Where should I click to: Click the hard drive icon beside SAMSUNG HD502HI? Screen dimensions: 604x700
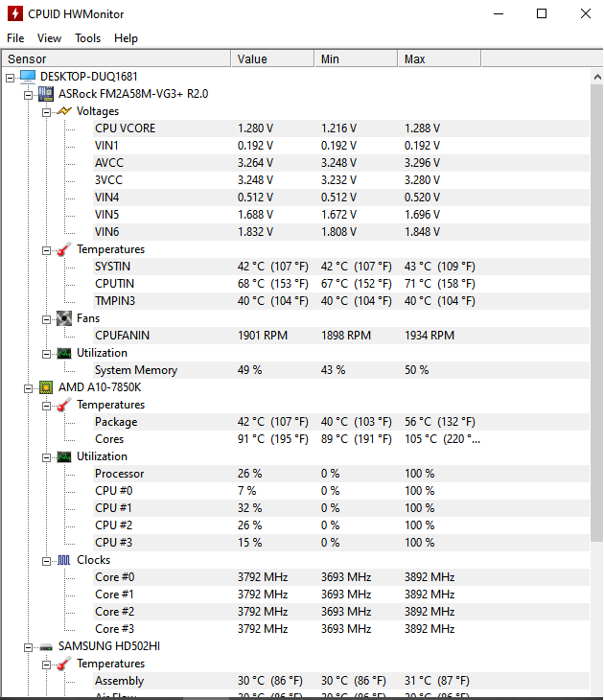(45, 647)
